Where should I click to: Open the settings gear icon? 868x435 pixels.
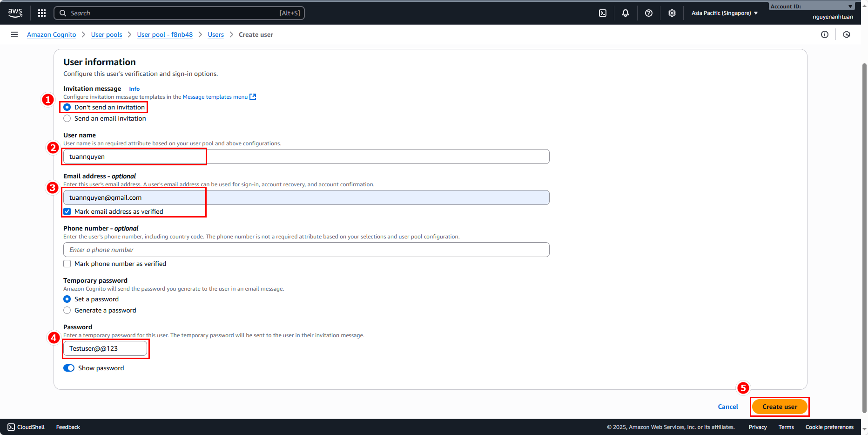672,13
